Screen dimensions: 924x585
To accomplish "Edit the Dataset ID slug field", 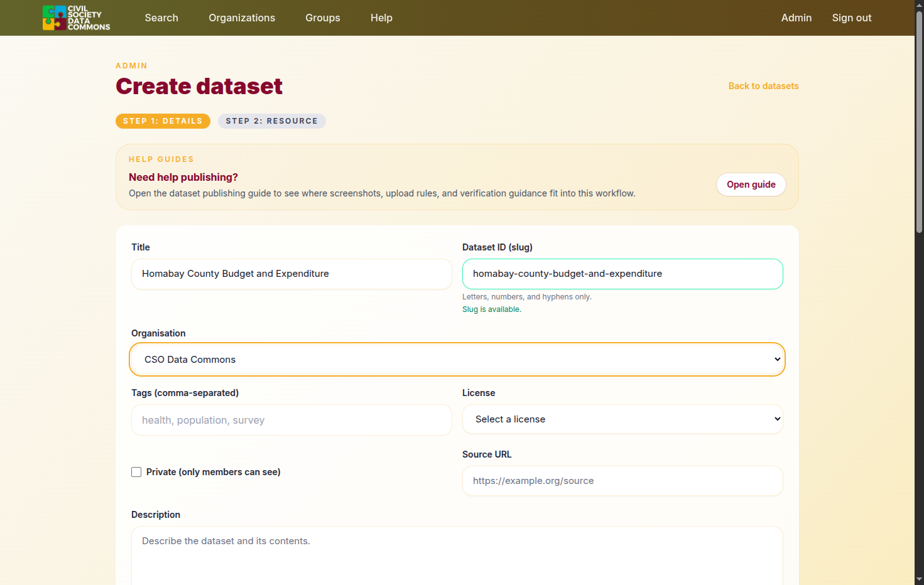I will (x=622, y=274).
